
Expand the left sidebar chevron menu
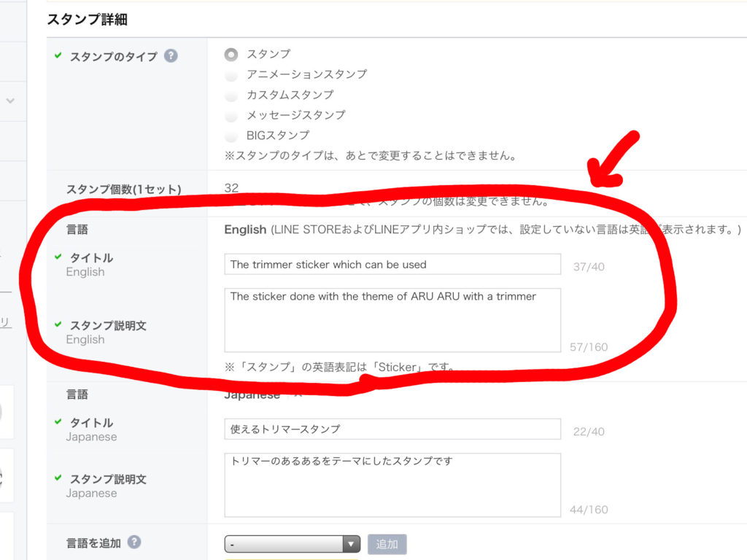pos(10,101)
